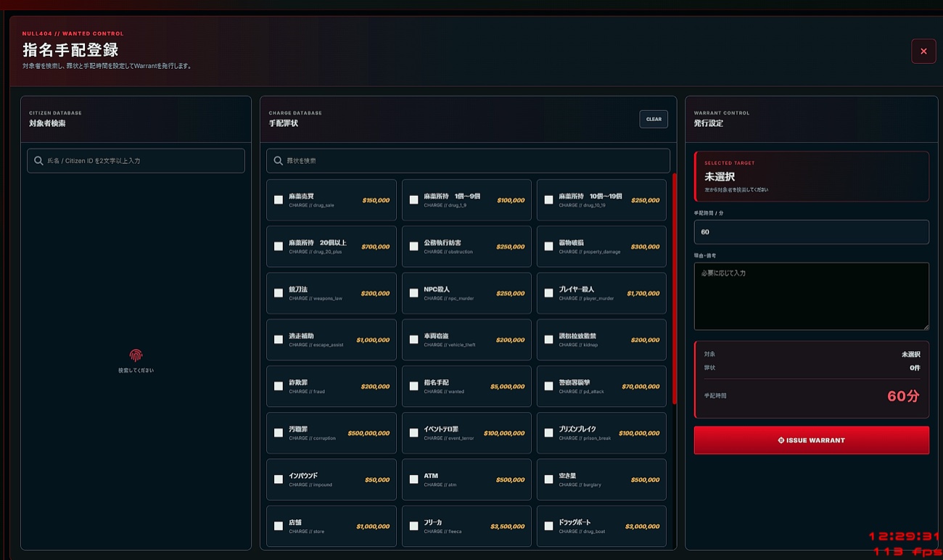Screen dimensions: 943x560
Task: Check the drug_sale charge checkbox
Action: pyautogui.click(x=279, y=200)
